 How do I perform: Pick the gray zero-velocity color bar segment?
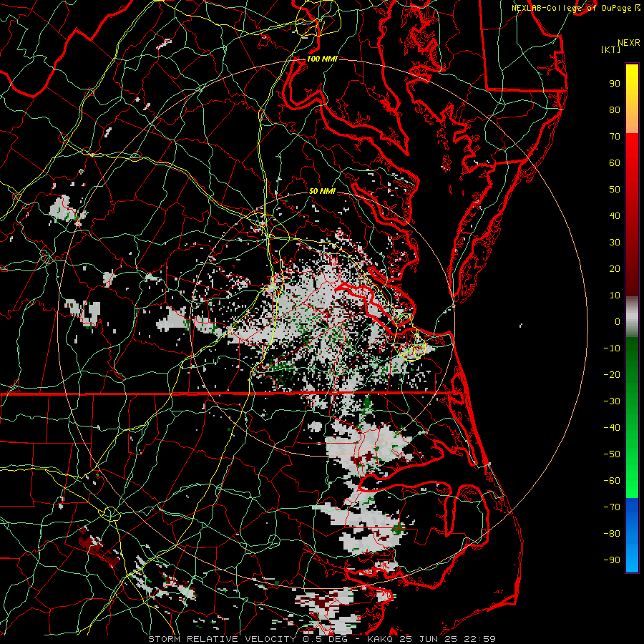tap(632, 317)
